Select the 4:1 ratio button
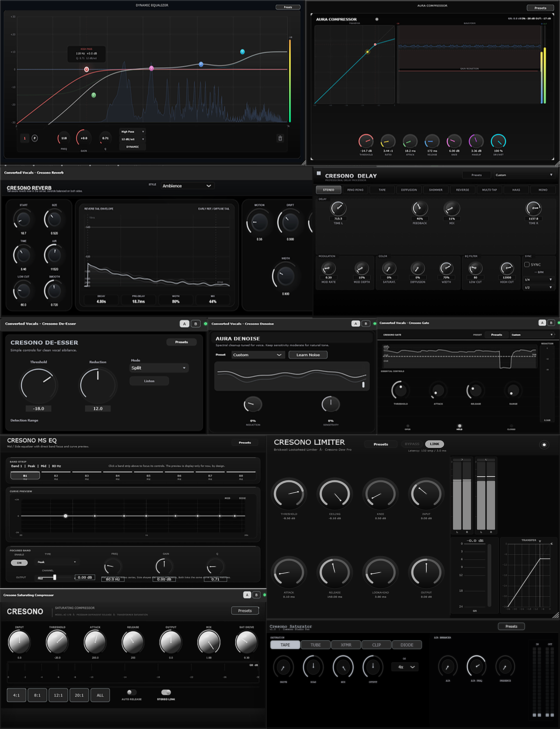Screen dimensions: 560x729 pyautogui.click(x=16, y=695)
